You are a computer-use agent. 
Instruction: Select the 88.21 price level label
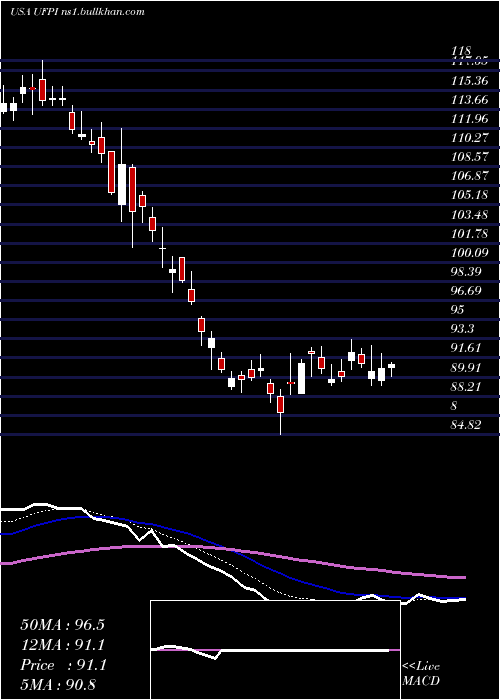[467, 386]
